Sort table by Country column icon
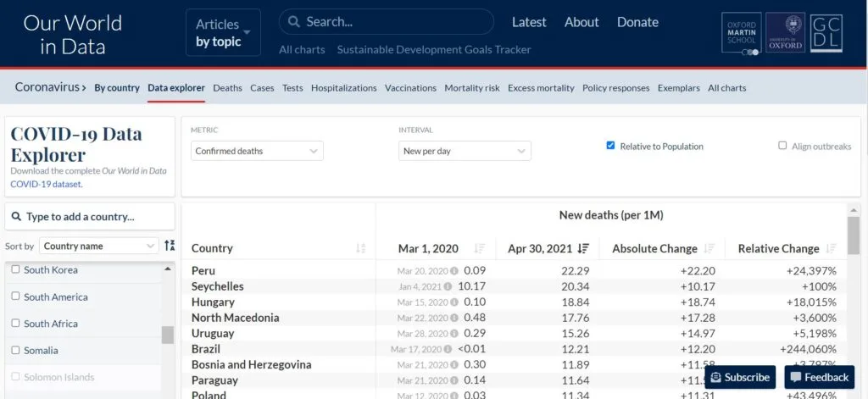The image size is (868, 399). [x=361, y=248]
